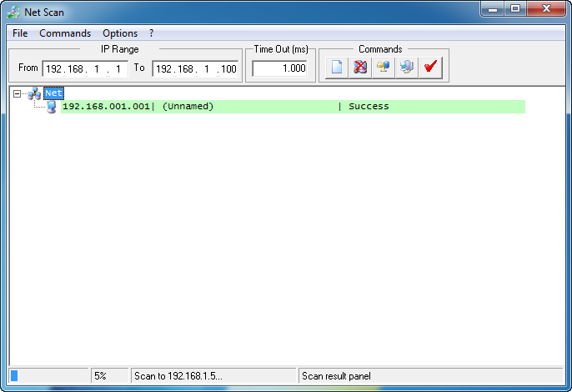Viewport: 572px width, 392px height.
Task: Click the computer icon beside 192.168.001.001
Action: 52,107
